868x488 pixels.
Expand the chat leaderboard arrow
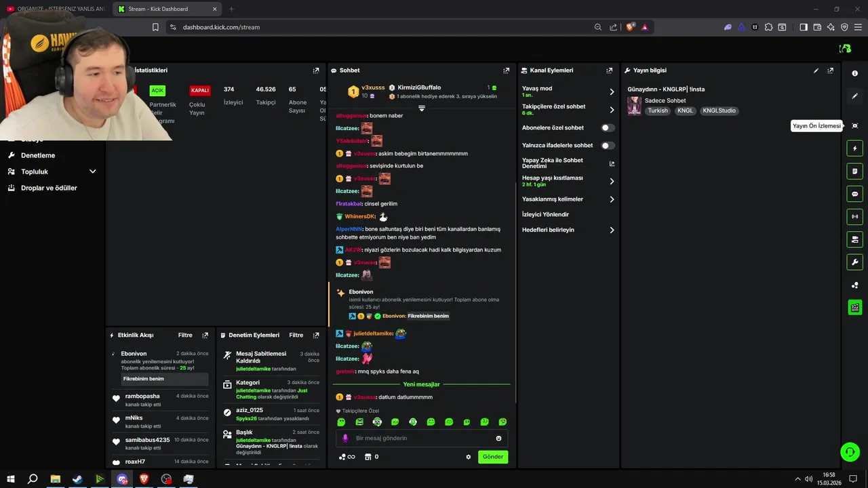(421, 108)
